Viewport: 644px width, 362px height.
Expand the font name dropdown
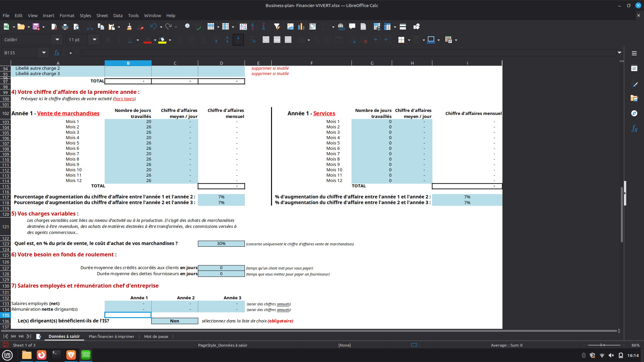(x=57, y=40)
